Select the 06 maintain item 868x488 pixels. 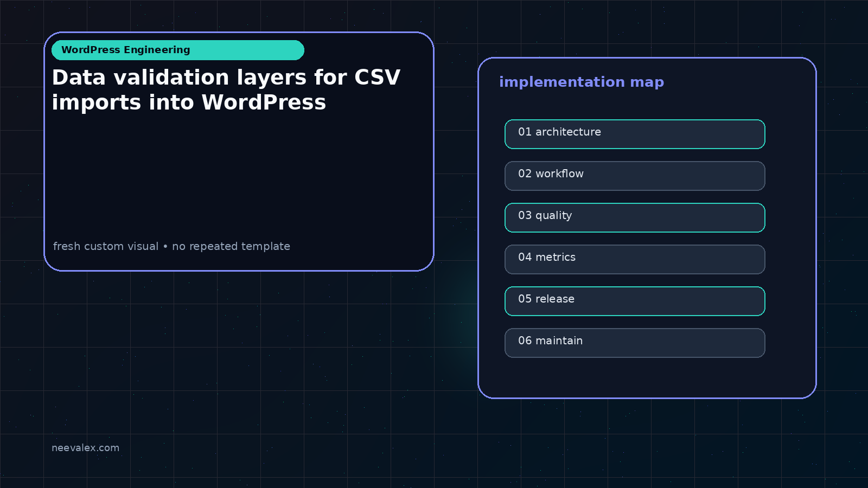click(635, 343)
